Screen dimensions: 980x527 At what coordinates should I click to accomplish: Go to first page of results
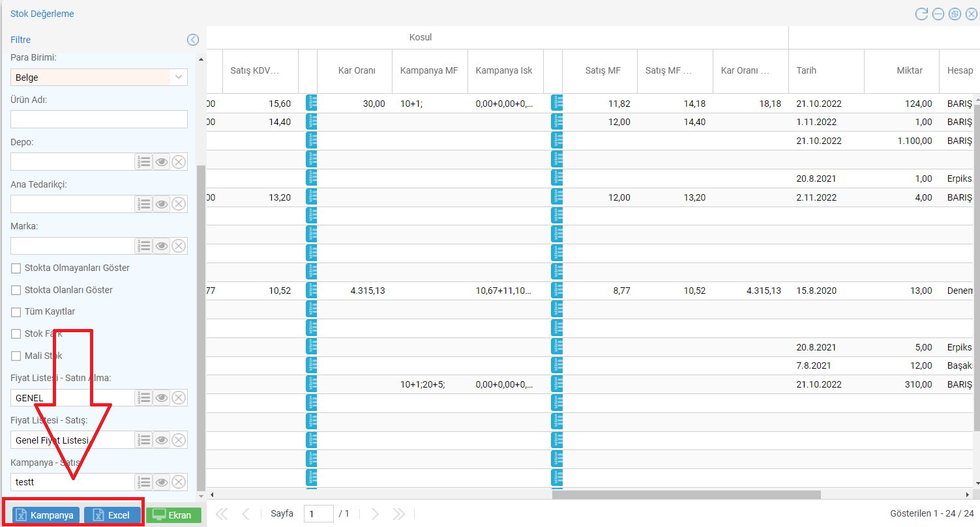tap(222, 514)
